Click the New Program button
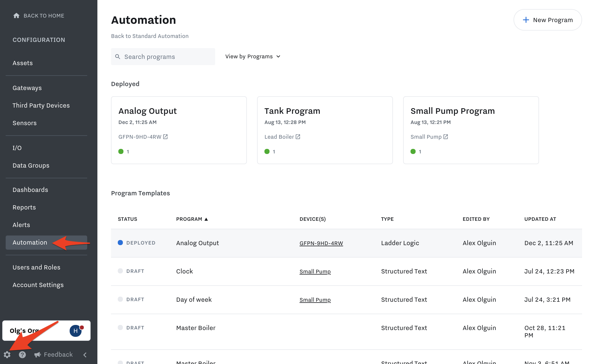590x364 pixels. click(x=548, y=20)
